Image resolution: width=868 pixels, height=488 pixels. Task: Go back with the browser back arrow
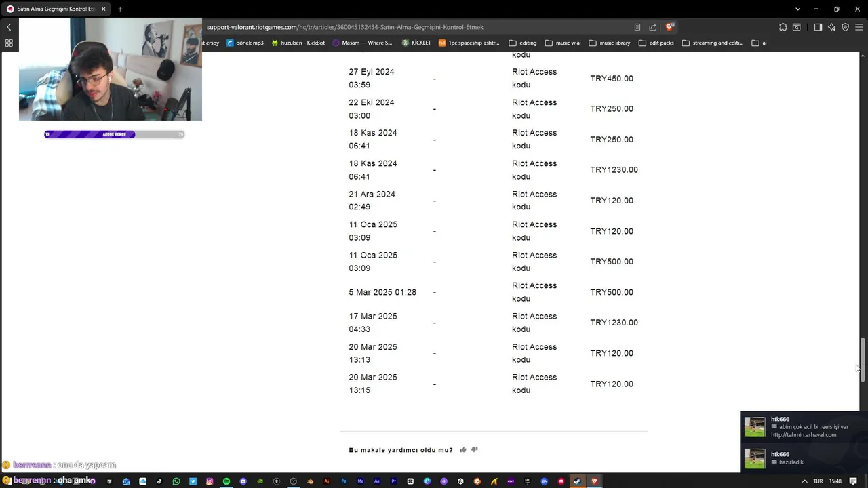pyautogui.click(x=9, y=27)
